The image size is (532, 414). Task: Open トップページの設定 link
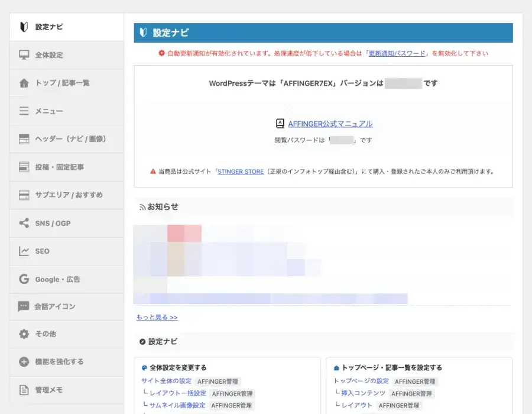coord(361,381)
